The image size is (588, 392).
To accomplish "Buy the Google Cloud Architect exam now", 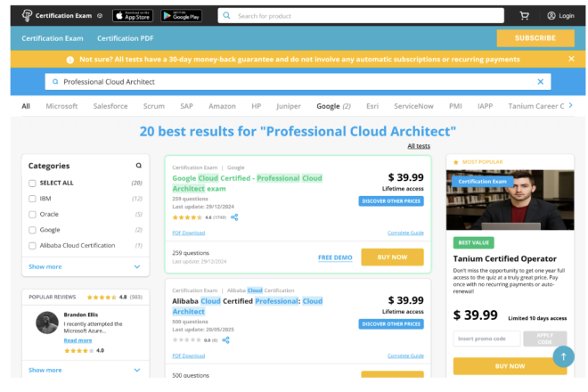I will point(392,257).
